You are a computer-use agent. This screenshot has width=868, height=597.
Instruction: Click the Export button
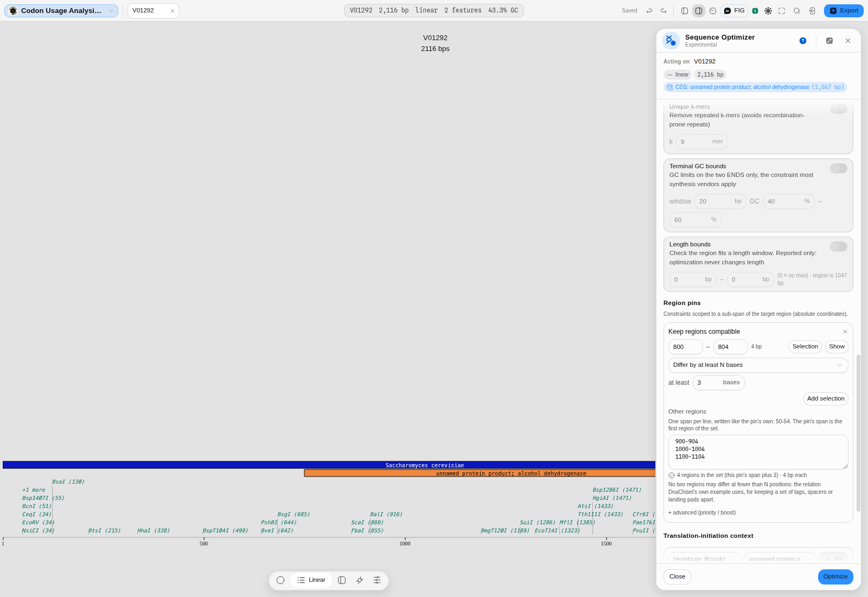coord(844,11)
